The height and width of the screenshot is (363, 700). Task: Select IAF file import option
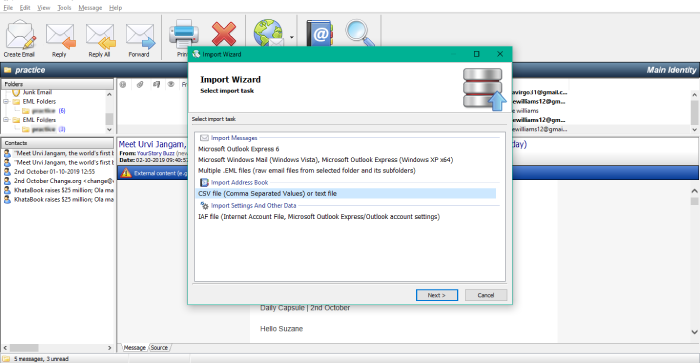click(319, 217)
